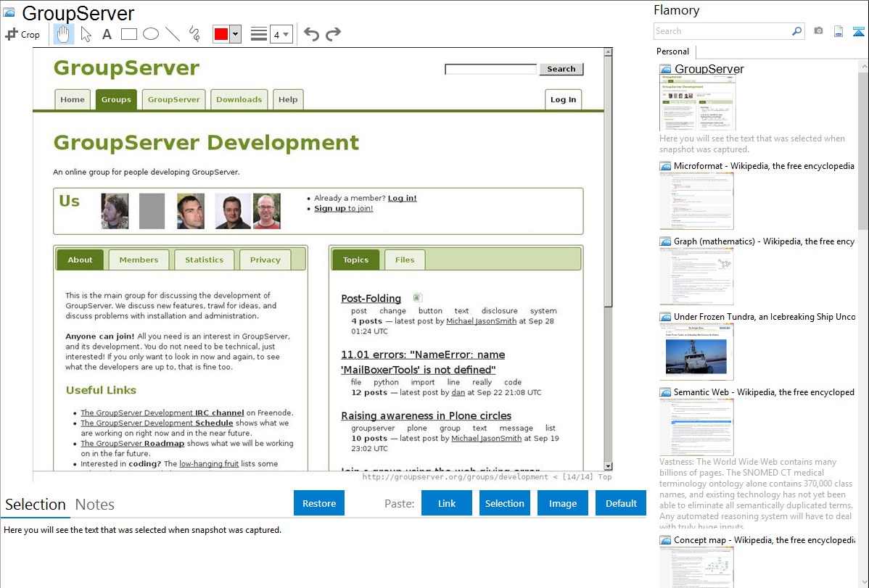Open the color picker dropdown arrow
The height and width of the screenshot is (588, 869).
click(235, 34)
